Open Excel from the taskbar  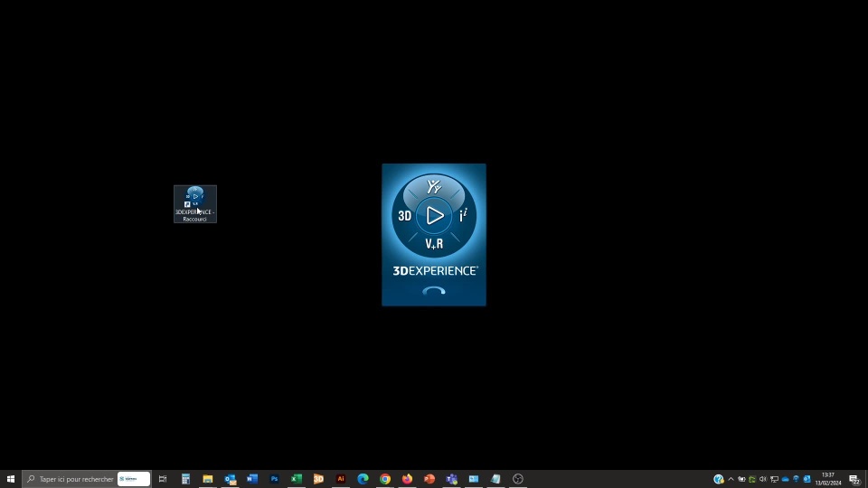(x=297, y=479)
